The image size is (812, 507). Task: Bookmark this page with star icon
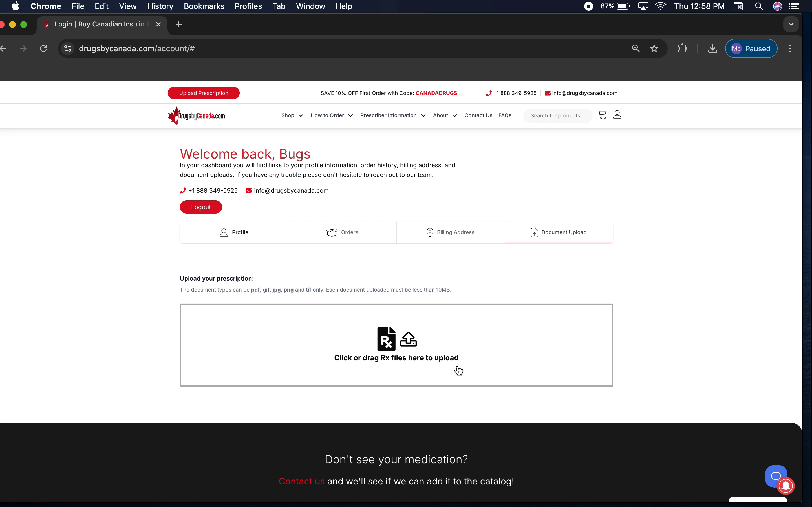tap(654, 49)
